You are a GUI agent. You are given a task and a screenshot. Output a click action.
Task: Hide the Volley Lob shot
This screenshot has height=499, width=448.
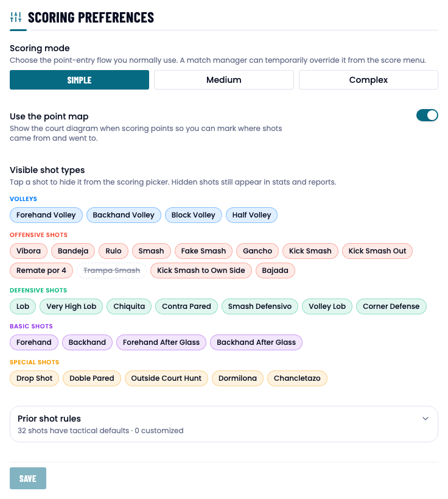pos(327,306)
